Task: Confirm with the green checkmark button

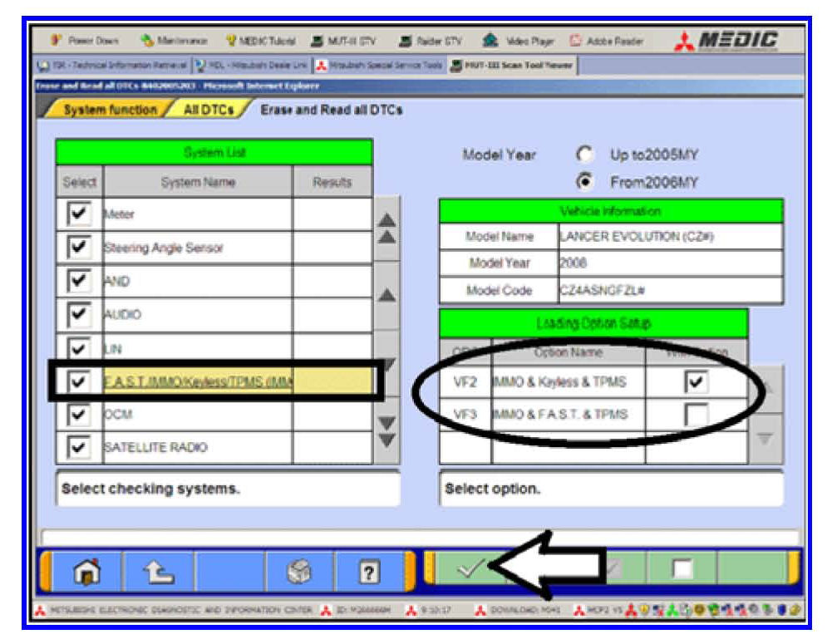Action: coord(470,569)
